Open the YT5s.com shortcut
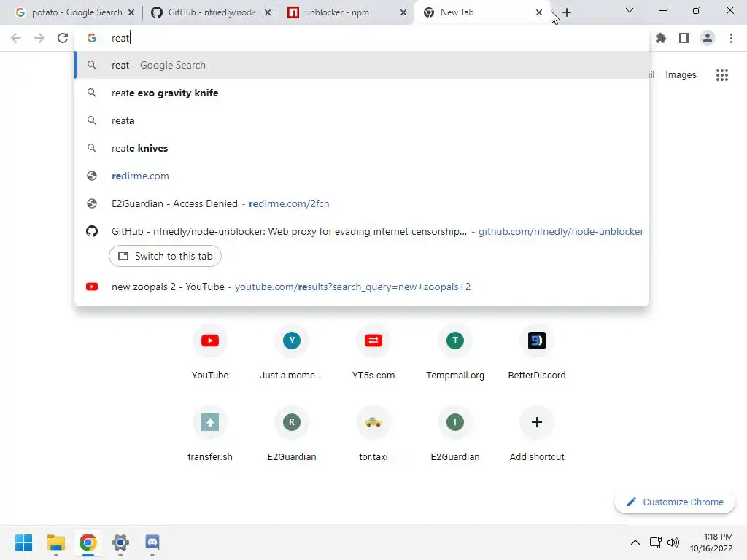Screen dimensions: 747x560 373,353
